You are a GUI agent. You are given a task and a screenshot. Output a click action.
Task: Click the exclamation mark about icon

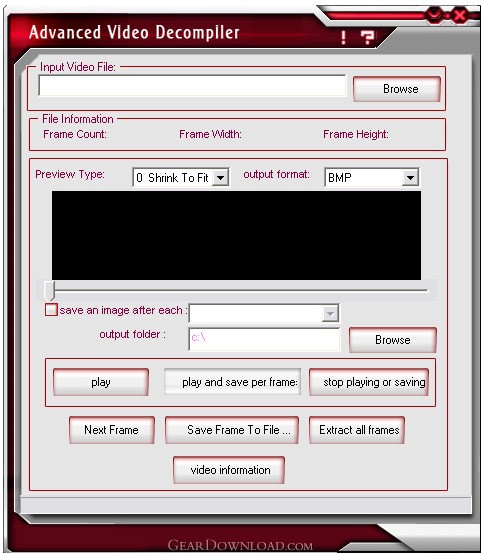pyautogui.click(x=343, y=37)
